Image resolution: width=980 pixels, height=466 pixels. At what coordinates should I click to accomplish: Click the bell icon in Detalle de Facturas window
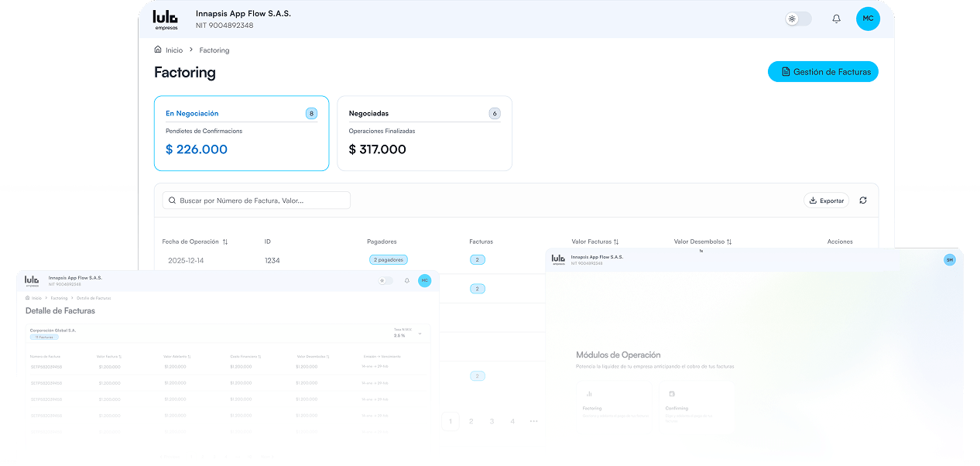407,281
